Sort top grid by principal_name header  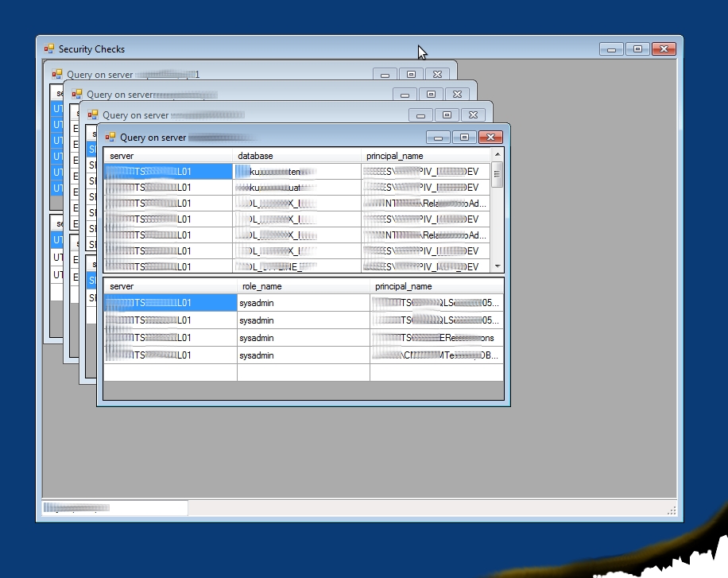click(424, 156)
